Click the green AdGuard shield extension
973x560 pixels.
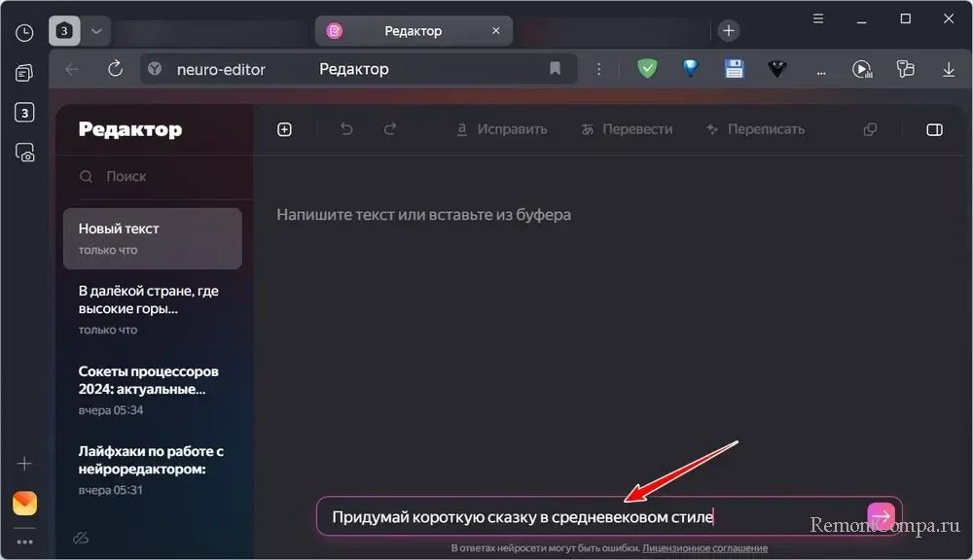[647, 69]
